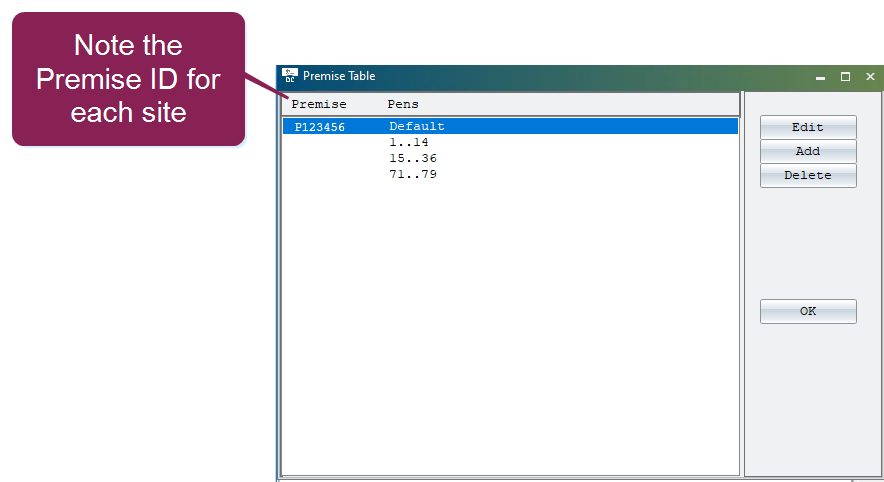Click the Premise Table window icon
The image size is (884, 482).
coord(290,76)
